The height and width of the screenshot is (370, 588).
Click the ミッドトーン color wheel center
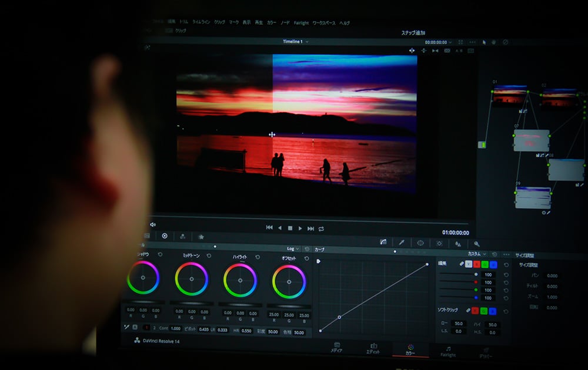[192, 279]
